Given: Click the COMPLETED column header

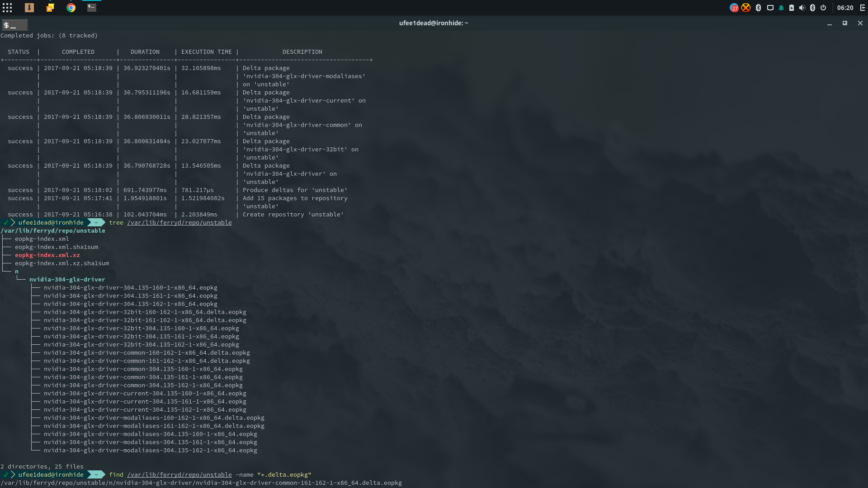Looking at the screenshot, I should point(78,52).
